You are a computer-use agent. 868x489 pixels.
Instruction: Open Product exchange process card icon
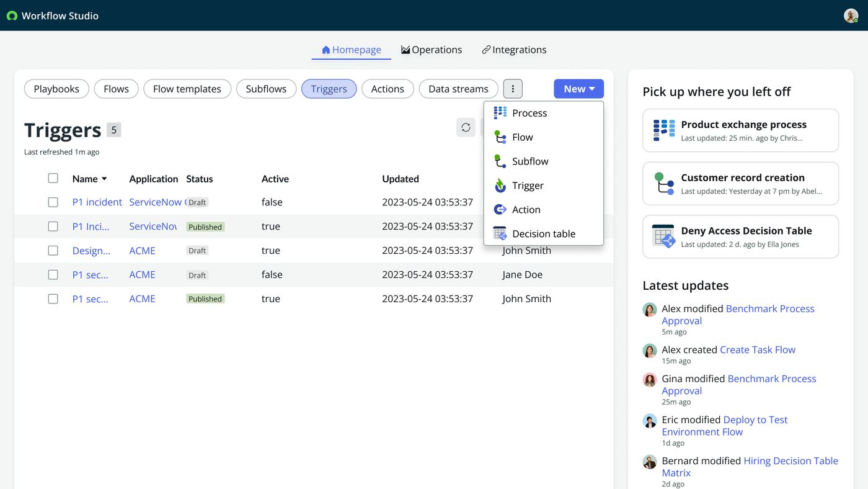[x=664, y=130]
